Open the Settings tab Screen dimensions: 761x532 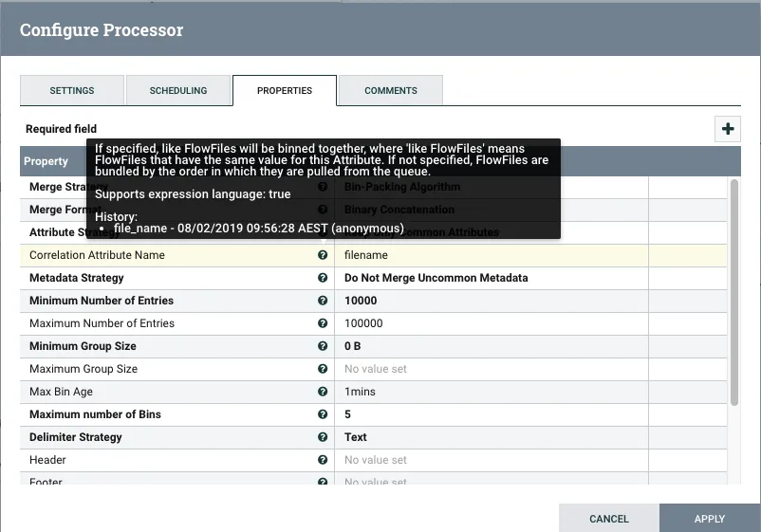[x=72, y=91]
